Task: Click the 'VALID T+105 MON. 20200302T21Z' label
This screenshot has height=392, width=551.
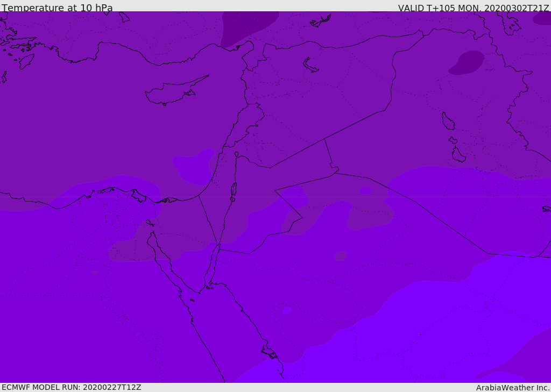Action: [474, 8]
